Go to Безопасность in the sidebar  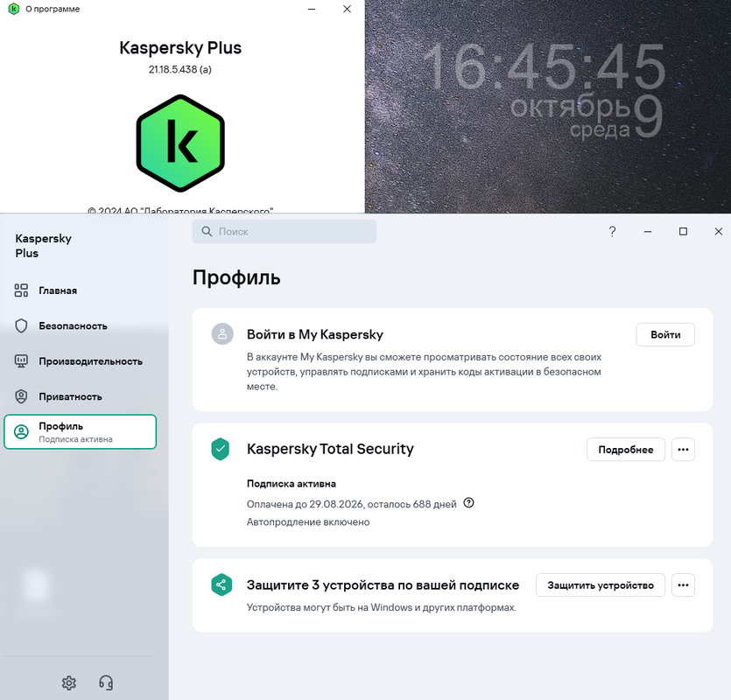(80, 325)
